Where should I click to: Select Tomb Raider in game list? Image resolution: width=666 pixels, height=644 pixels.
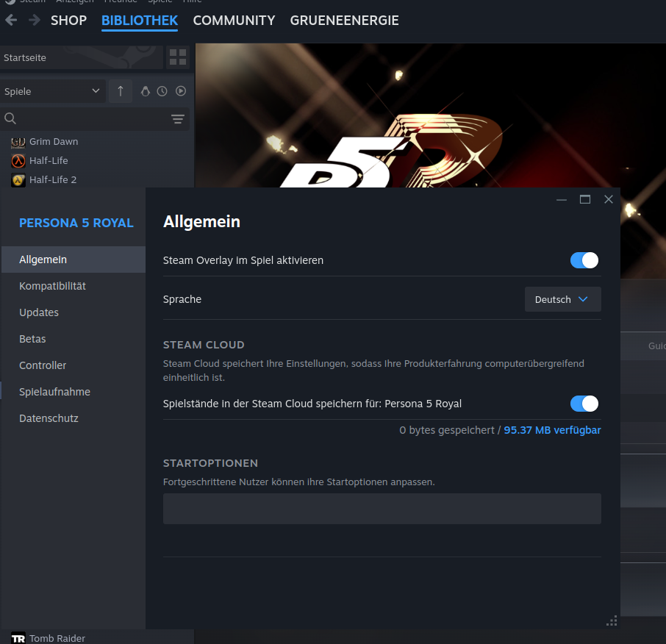(57, 638)
